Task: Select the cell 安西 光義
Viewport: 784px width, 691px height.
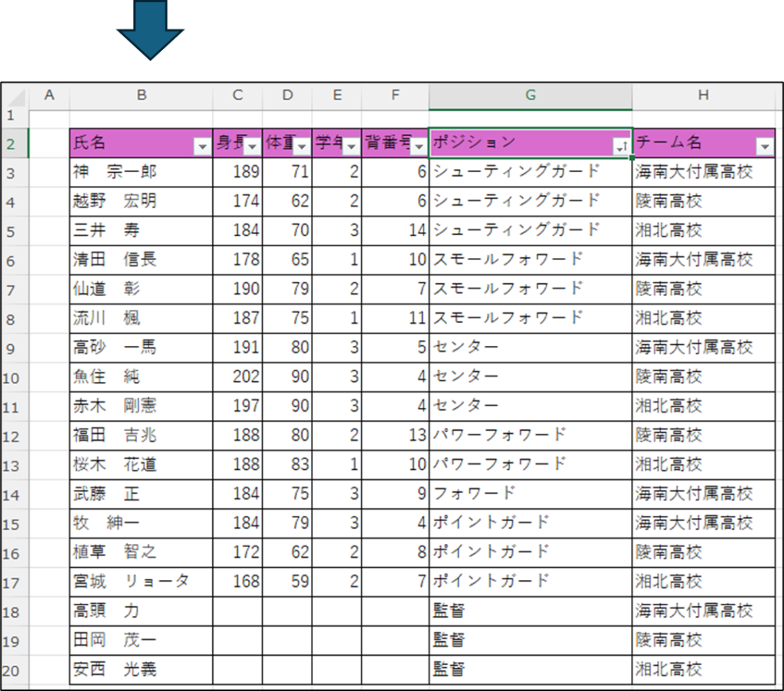Action: 142,670
